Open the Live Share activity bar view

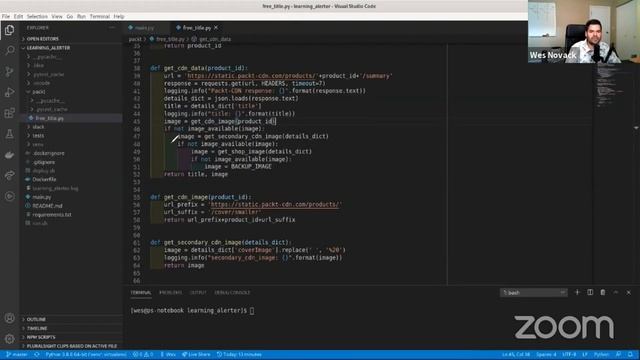pos(9,176)
